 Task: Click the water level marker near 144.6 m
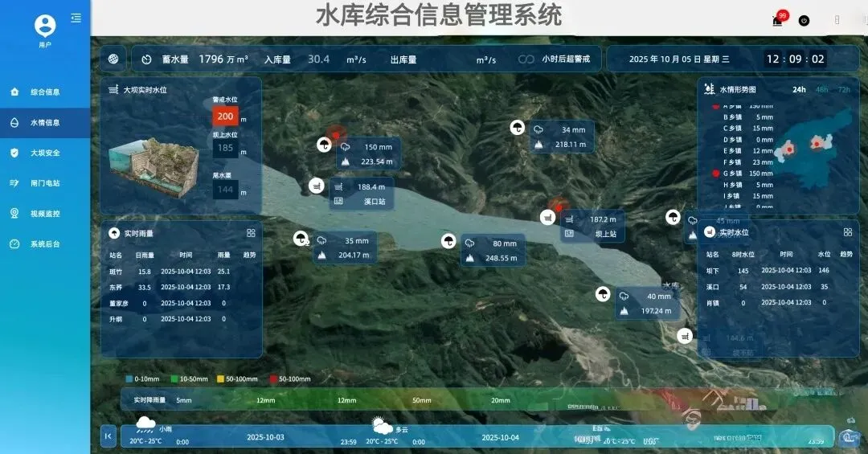(x=685, y=336)
